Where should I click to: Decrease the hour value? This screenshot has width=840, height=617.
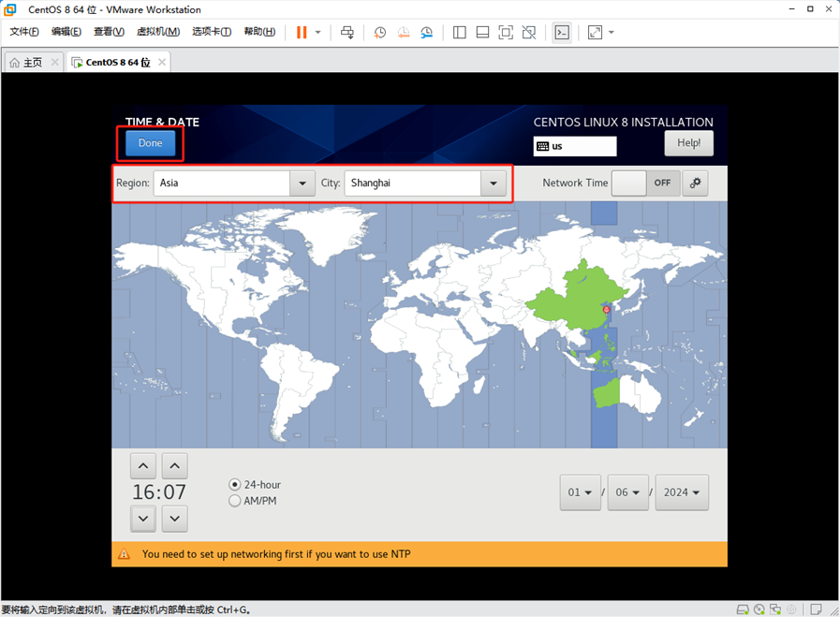point(143,519)
